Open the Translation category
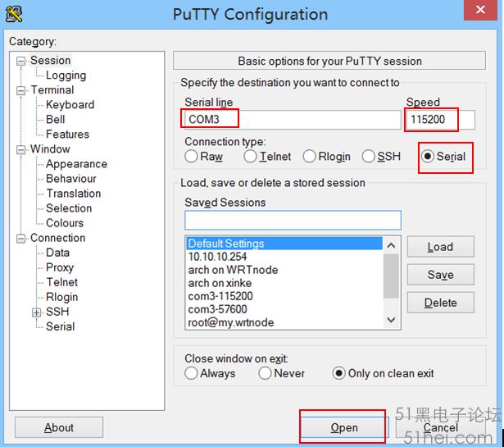The height and width of the screenshot is (447, 504). 74,194
